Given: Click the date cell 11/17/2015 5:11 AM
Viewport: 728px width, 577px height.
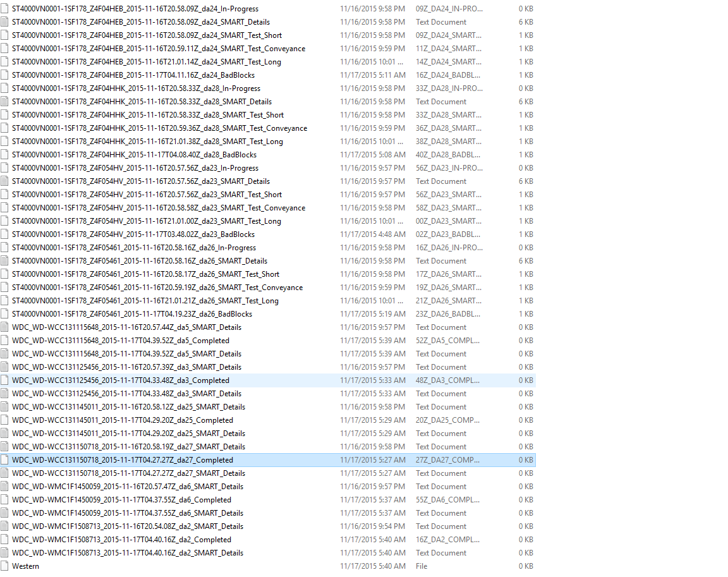Looking at the screenshot, I should 372,75.
